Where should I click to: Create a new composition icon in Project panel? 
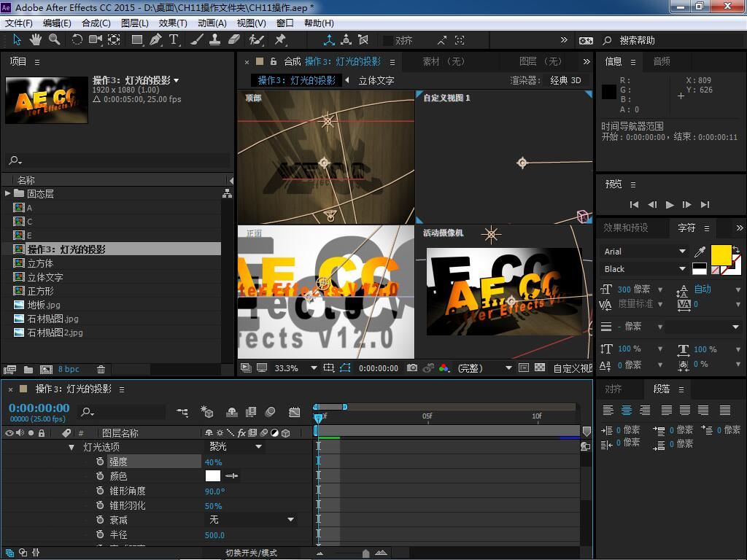(x=46, y=369)
